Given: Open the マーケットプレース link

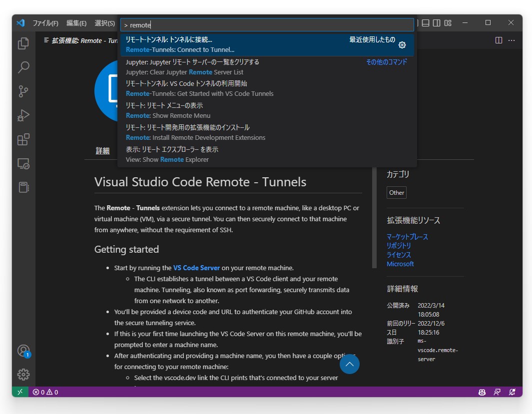Looking at the screenshot, I should pyautogui.click(x=407, y=237).
